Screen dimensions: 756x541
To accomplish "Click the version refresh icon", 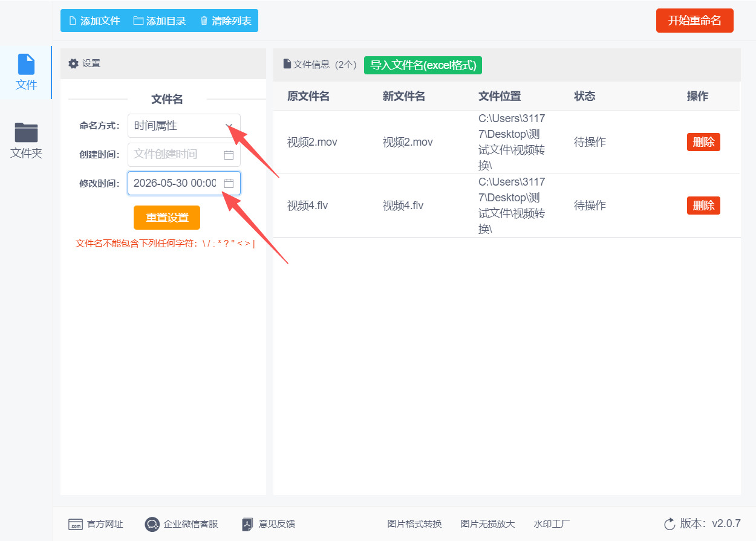I will pos(670,524).
